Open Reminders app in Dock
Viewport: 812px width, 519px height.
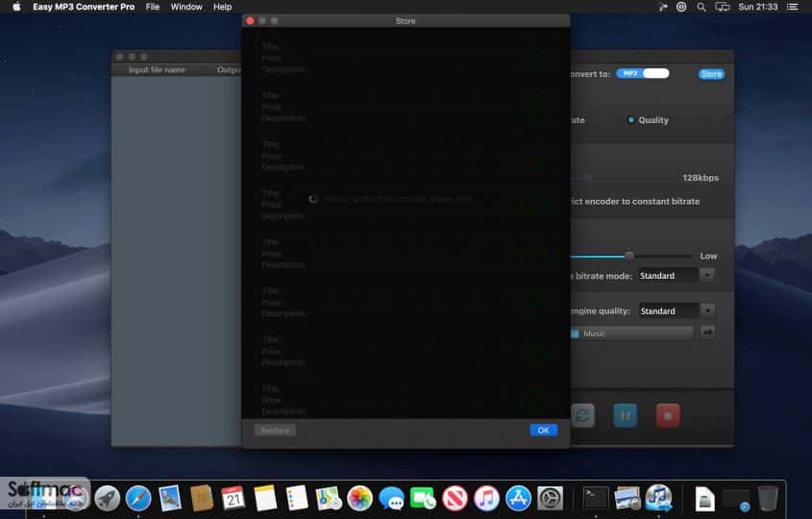coord(297,498)
